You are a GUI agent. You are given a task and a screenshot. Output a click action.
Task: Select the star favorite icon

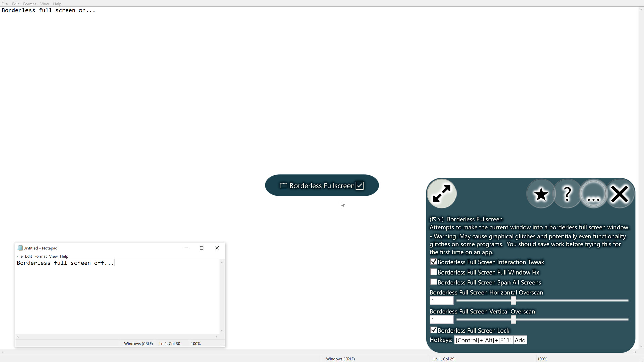point(541,194)
